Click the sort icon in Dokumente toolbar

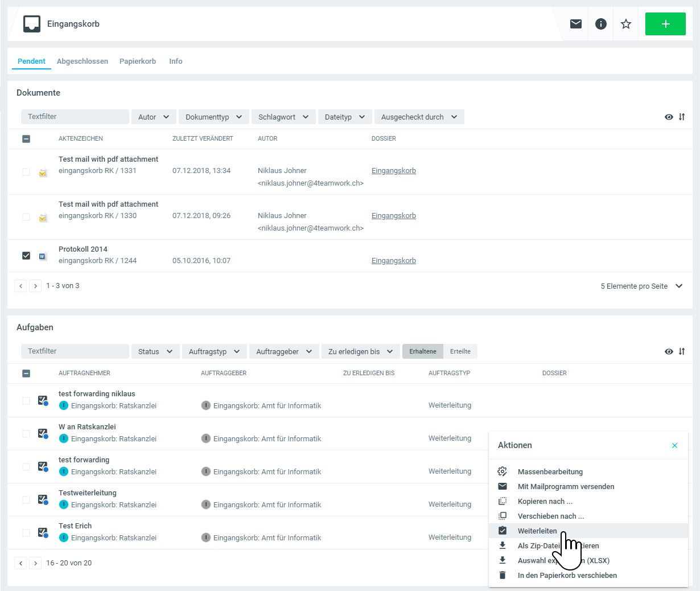click(x=682, y=117)
